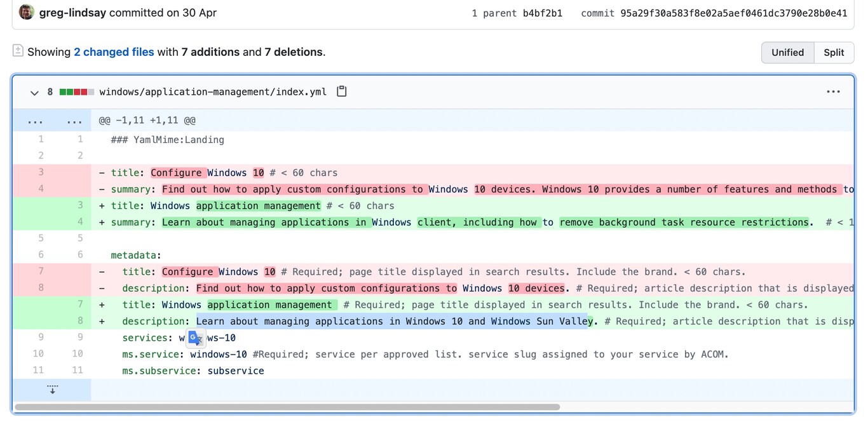This screenshot has height=422, width=868.
Task: Click the commit hash 95a29f30a583f8e02a5aef0461dc3790e28b0e41
Action: 733,13
